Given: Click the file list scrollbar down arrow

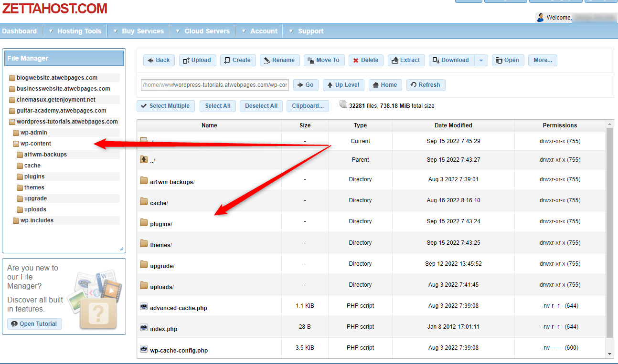Looking at the screenshot, I should (609, 354).
